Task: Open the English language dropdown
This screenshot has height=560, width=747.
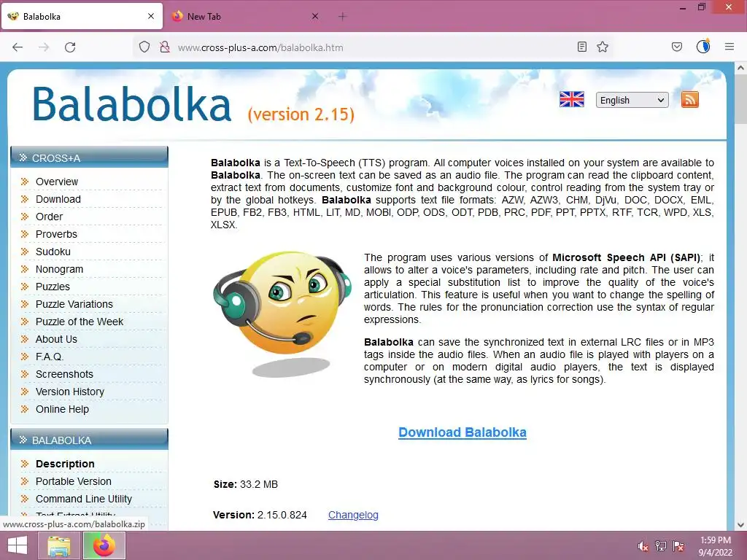Action: tap(632, 100)
